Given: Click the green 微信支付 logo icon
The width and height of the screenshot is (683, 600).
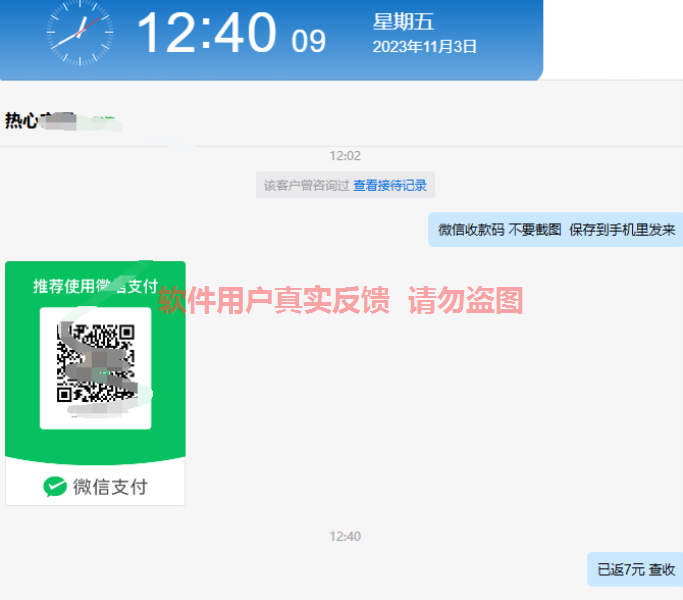Looking at the screenshot, I should 55,487.
